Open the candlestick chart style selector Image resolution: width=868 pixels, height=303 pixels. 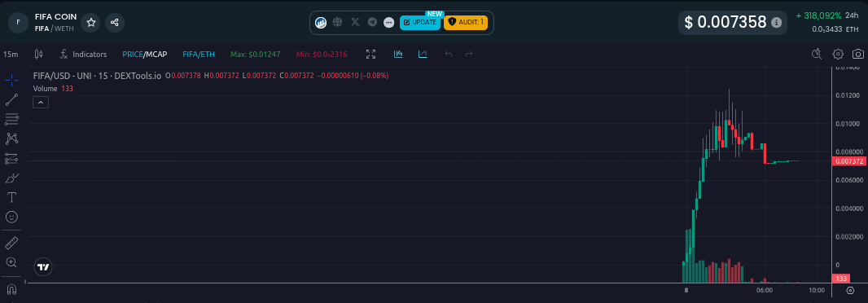tap(38, 55)
